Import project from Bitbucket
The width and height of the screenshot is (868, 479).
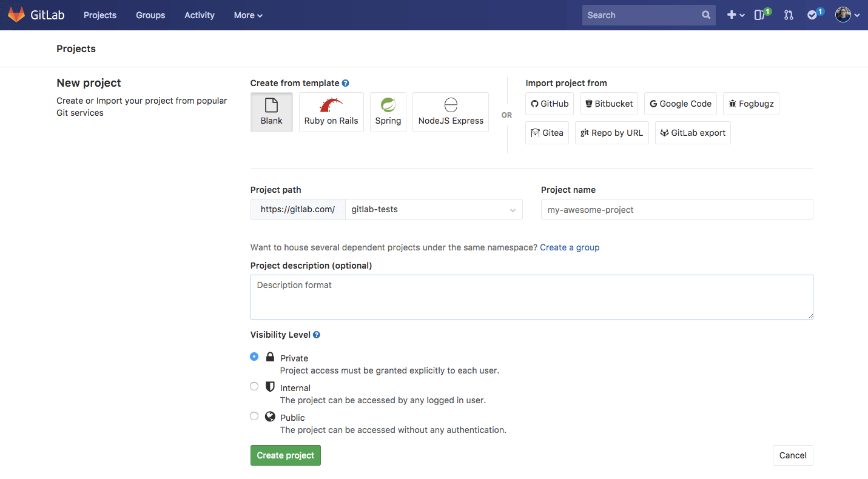click(x=609, y=104)
